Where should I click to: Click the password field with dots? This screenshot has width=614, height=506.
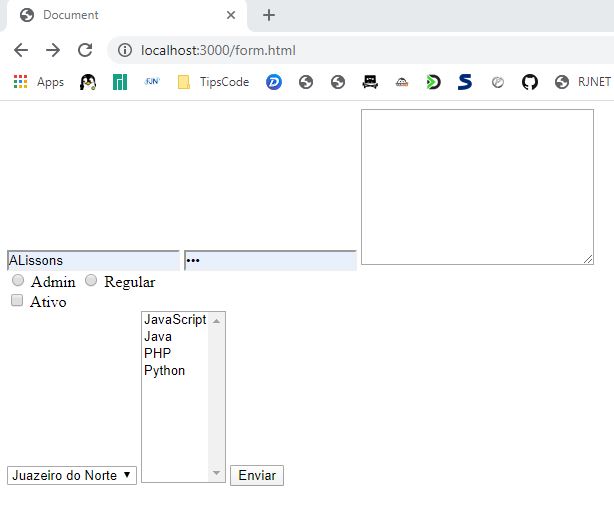(x=270, y=260)
